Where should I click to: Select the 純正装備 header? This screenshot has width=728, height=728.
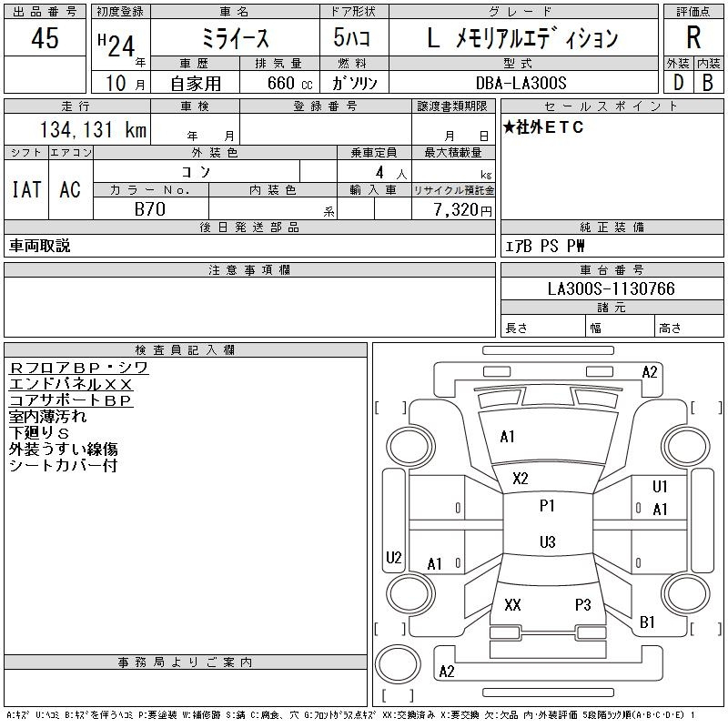612,227
